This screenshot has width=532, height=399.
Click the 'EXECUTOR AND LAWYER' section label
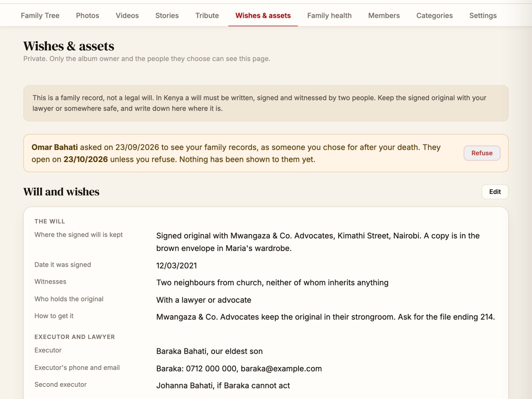tap(74, 337)
